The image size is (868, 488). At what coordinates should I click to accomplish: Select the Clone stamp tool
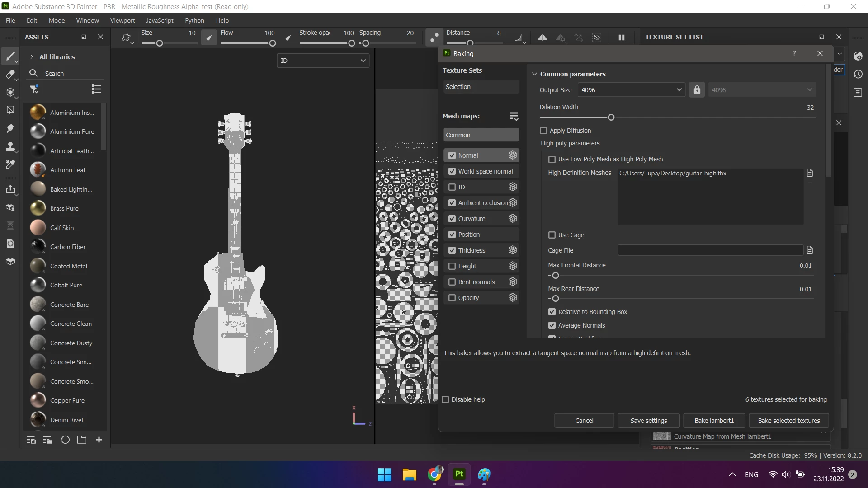pos(10,147)
